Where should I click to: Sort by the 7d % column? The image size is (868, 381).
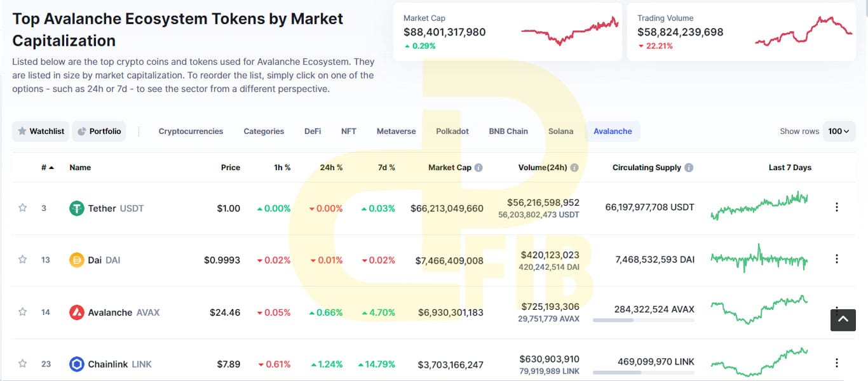pyautogui.click(x=385, y=168)
